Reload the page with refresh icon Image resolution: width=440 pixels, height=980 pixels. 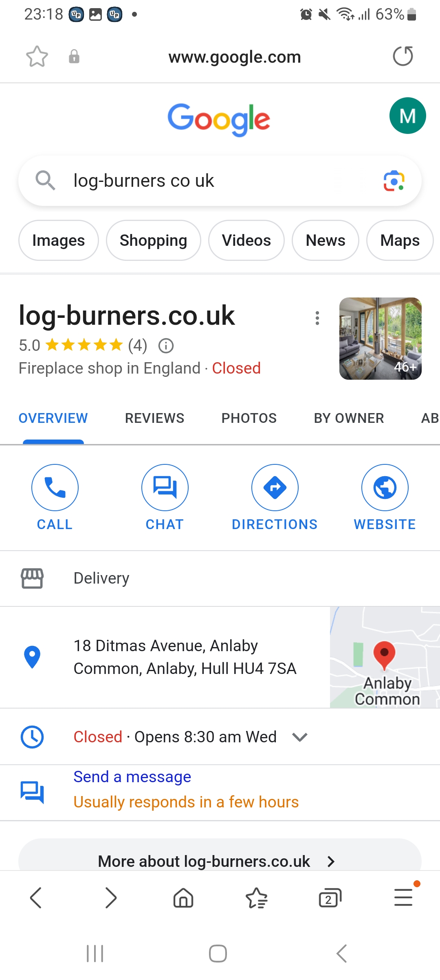[x=403, y=56]
